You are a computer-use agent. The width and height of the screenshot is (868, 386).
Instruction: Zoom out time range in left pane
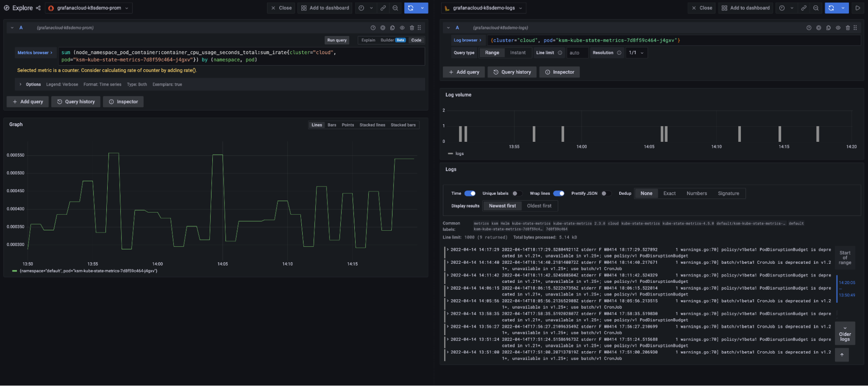tap(395, 8)
